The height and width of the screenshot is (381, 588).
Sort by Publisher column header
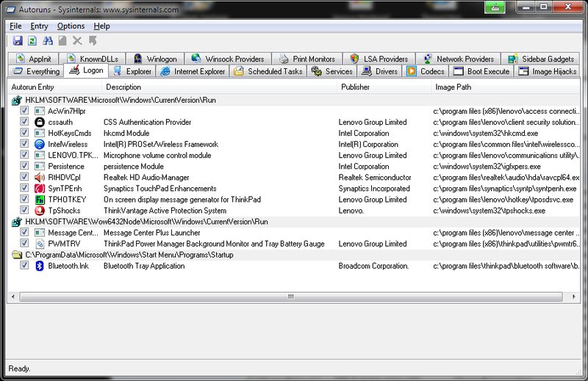point(384,87)
